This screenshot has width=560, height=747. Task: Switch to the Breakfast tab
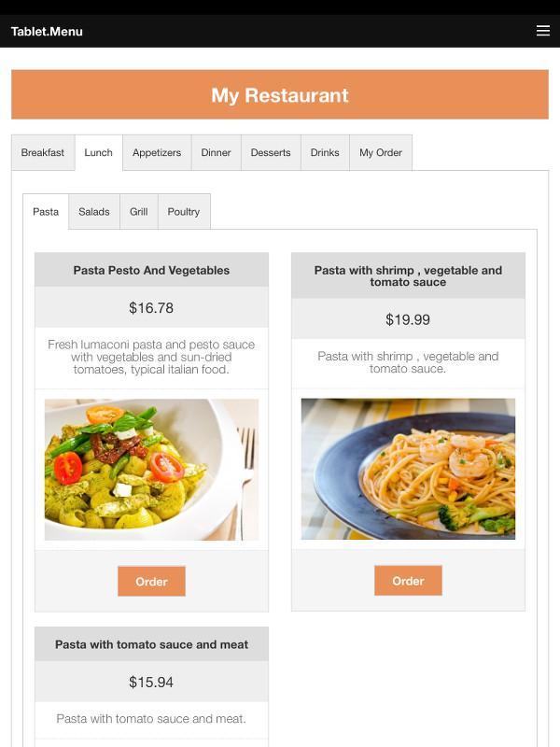pos(43,152)
